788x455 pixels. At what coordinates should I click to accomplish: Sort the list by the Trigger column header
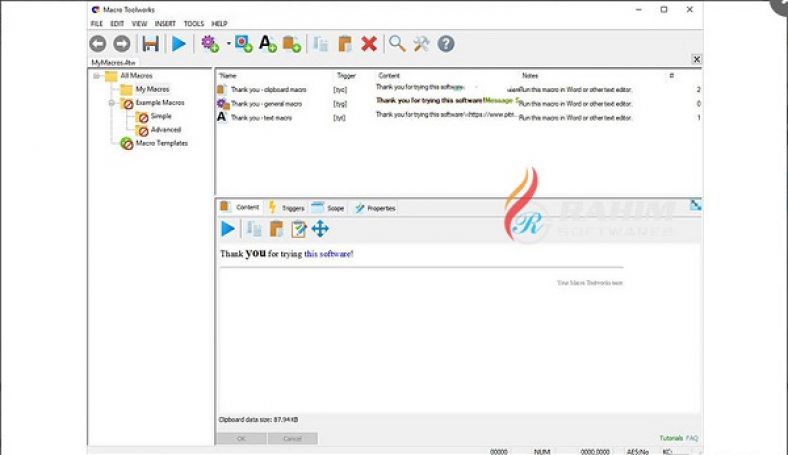pyautogui.click(x=346, y=75)
